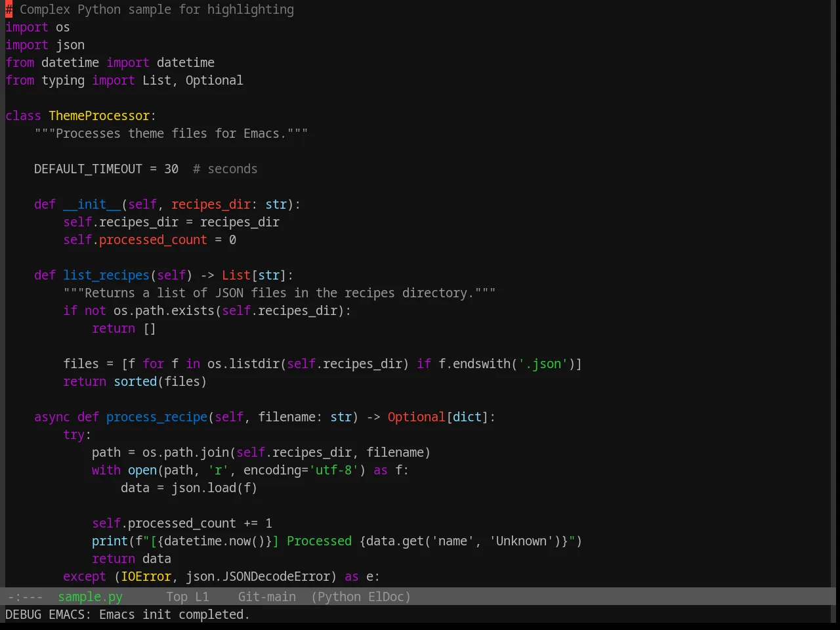The width and height of the screenshot is (840, 630).
Task: Click the DEFAULT_TIMEOUT constant
Action: (88, 169)
